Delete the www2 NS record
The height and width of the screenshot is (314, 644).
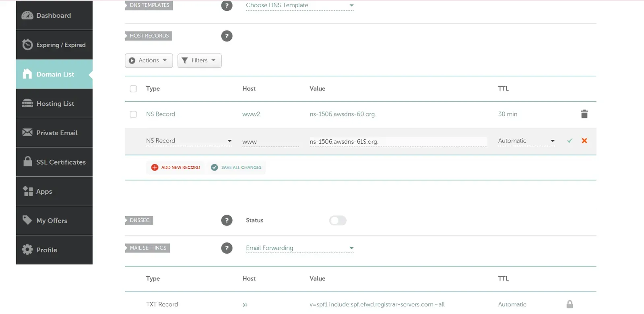click(x=584, y=114)
